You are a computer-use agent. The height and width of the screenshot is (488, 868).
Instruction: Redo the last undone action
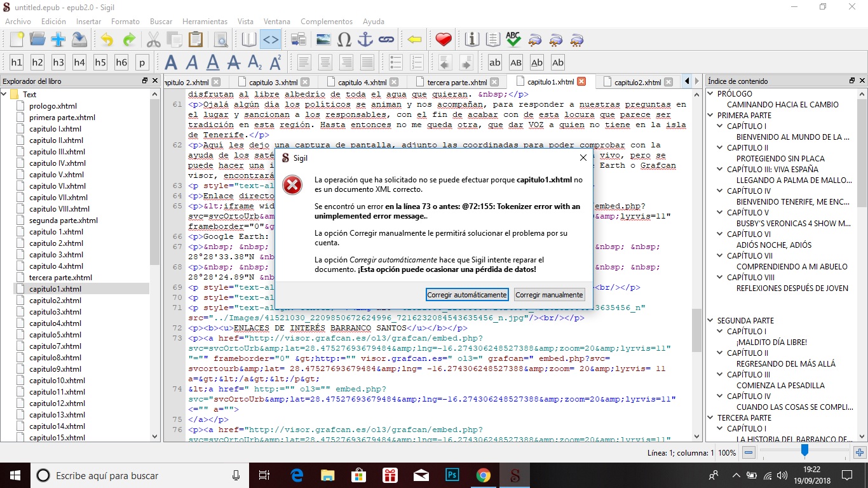click(128, 39)
